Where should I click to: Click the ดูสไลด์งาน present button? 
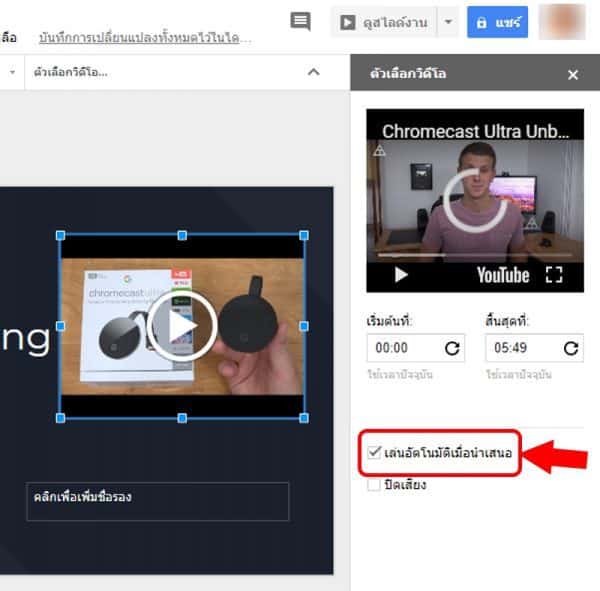[384, 22]
